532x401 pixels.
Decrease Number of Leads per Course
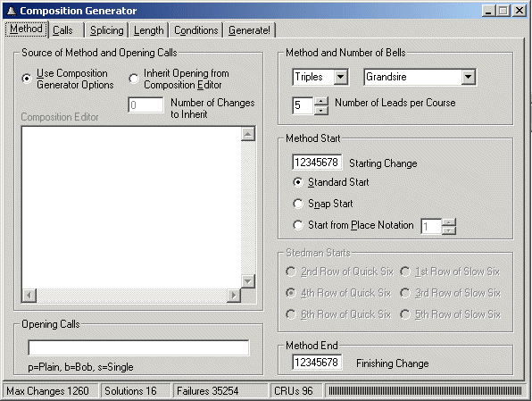pos(321,111)
